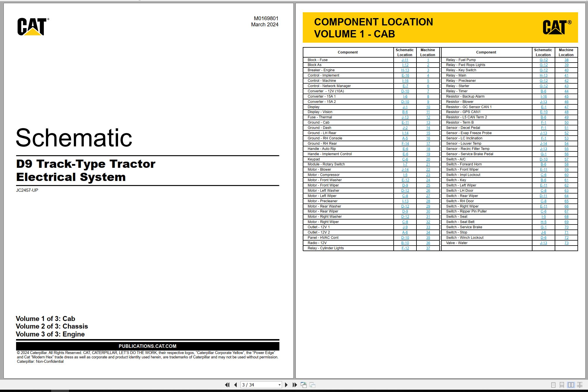Follow machine location link 57 for Switch - A/C

click(566, 159)
